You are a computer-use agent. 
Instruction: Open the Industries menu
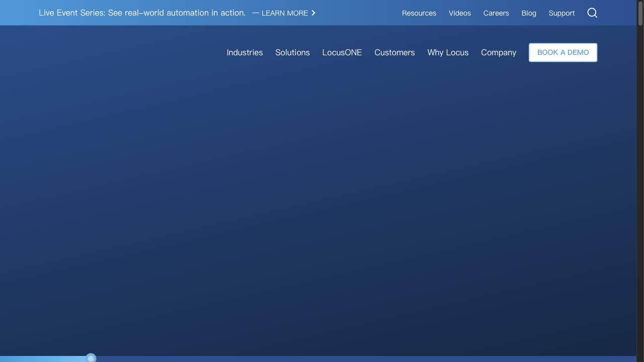[245, 52]
